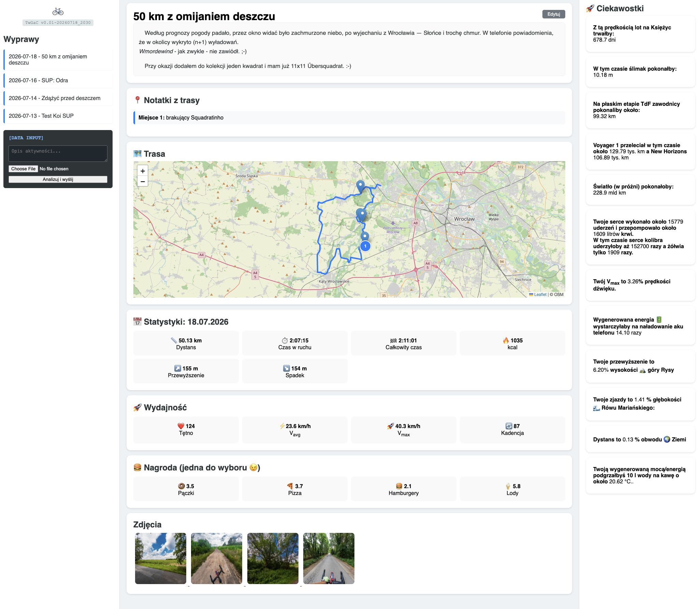This screenshot has height=609, width=700.
Task: Click the red pin icon beside Notatki z trasy
Action: pos(137,100)
